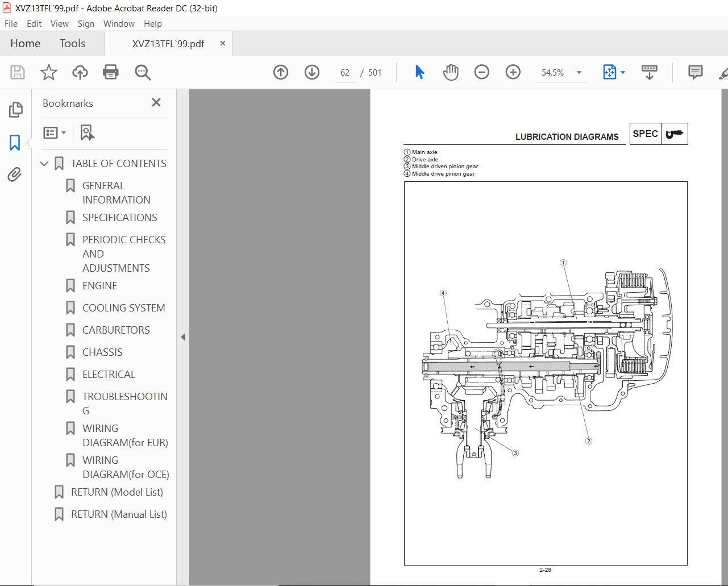Viewport: 728px width, 586px height.
Task: Open PERIODIC CHECKS AND ADJUSTMENTS bookmark
Action: [124, 253]
